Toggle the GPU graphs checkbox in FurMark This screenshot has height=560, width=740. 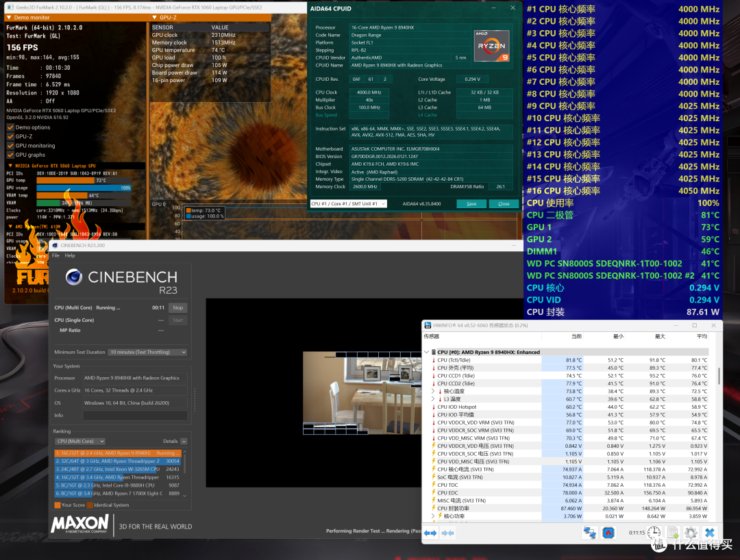coord(10,155)
